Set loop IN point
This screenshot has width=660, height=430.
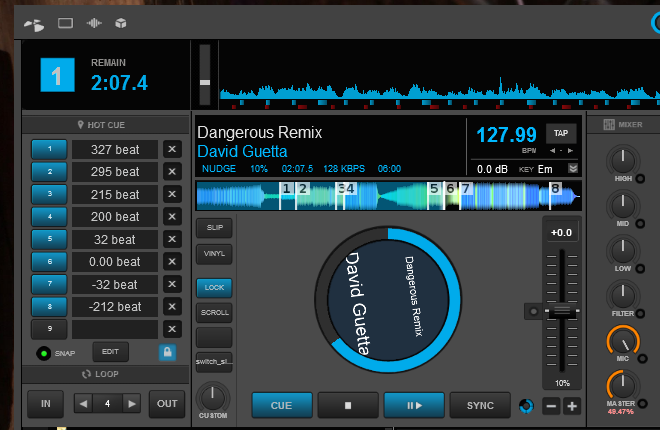click(45, 404)
